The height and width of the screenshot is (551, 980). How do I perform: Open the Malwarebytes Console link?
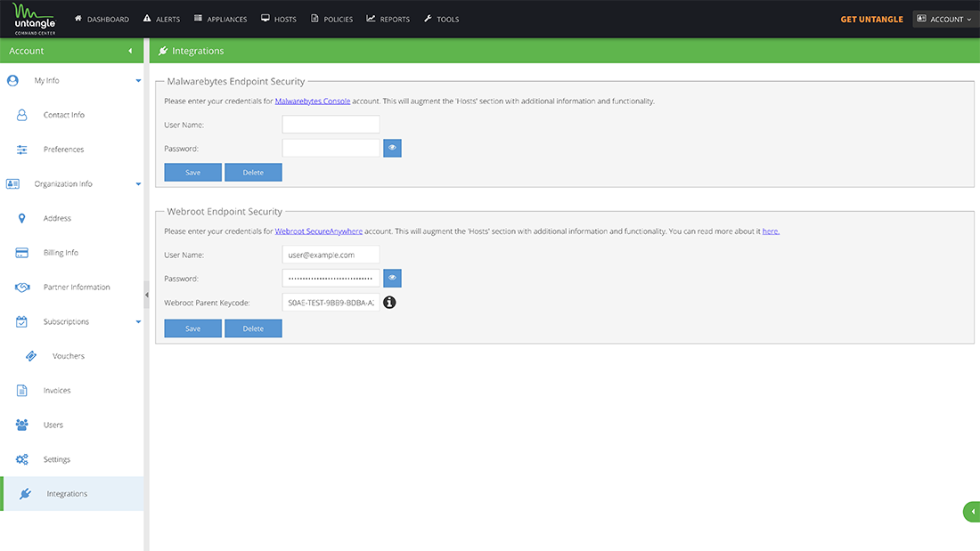point(313,101)
